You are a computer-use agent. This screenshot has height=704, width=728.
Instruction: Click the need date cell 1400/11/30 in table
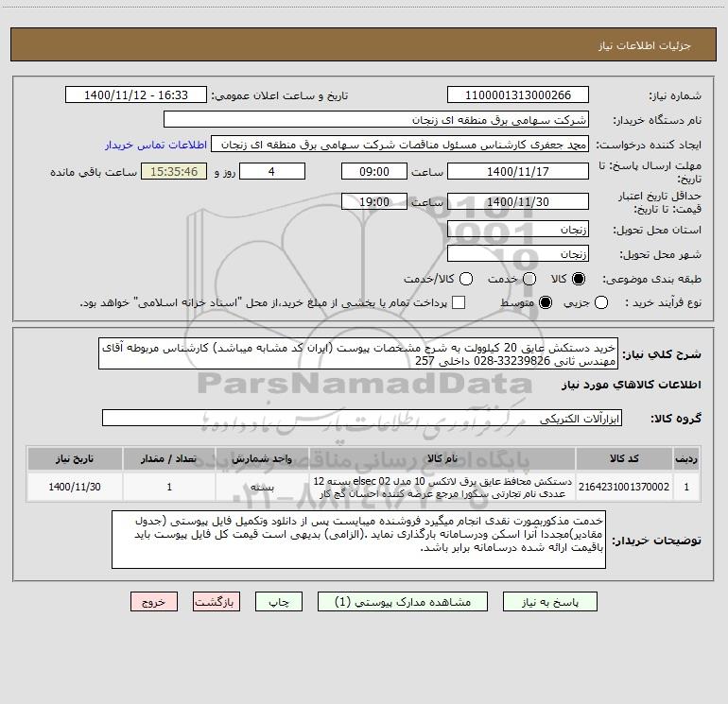pos(75,487)
